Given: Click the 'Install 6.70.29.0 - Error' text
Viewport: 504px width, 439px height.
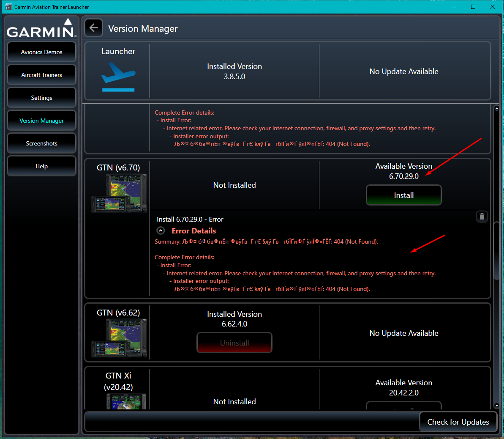Looking at the screenshot, I should [x=190, y=219].
